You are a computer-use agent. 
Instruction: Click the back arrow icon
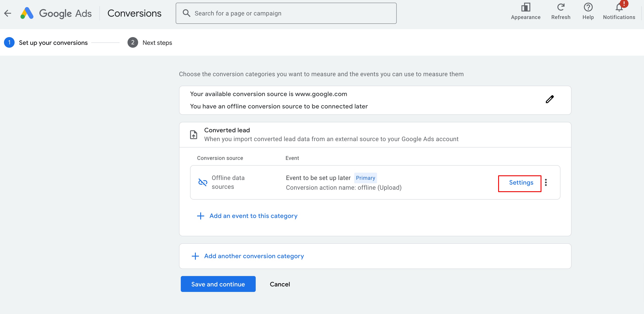click(8, 13)
